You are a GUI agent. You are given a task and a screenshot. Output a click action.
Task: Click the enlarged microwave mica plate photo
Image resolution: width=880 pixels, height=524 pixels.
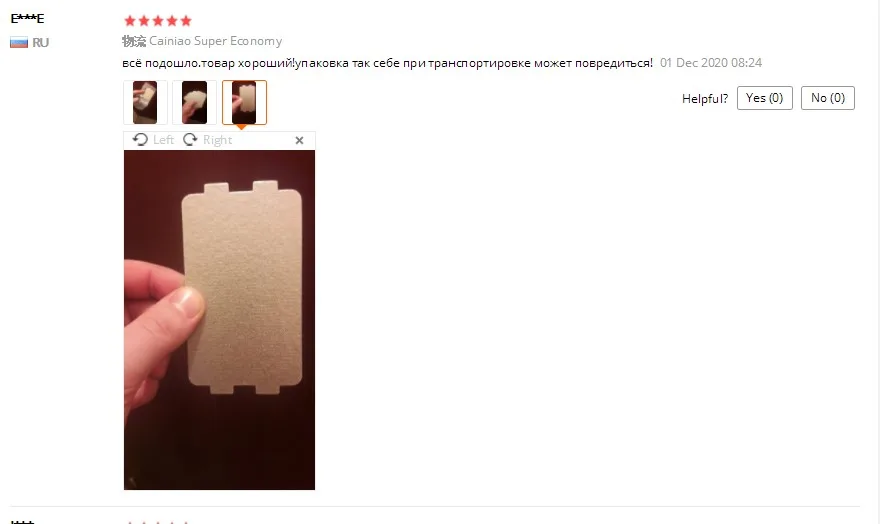tap(219, 320)
